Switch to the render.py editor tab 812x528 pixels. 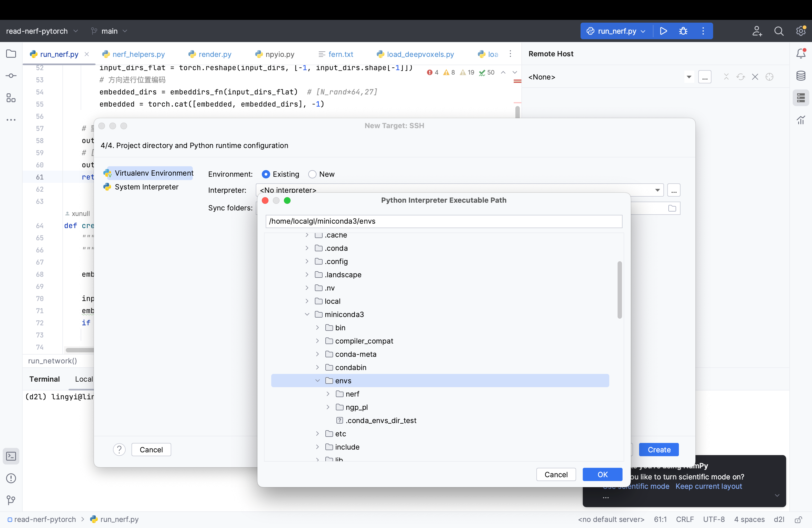click(x=215, y=54)
